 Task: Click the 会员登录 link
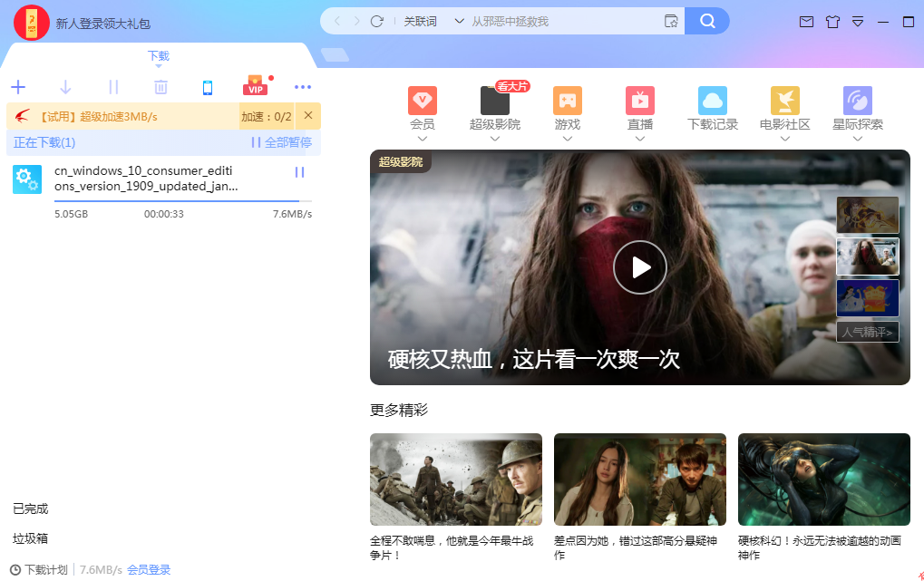(x=149, y=570)
